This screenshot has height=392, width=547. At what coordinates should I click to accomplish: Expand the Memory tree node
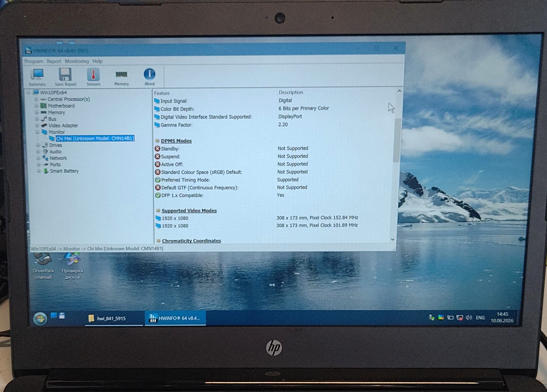pos(37,112)
